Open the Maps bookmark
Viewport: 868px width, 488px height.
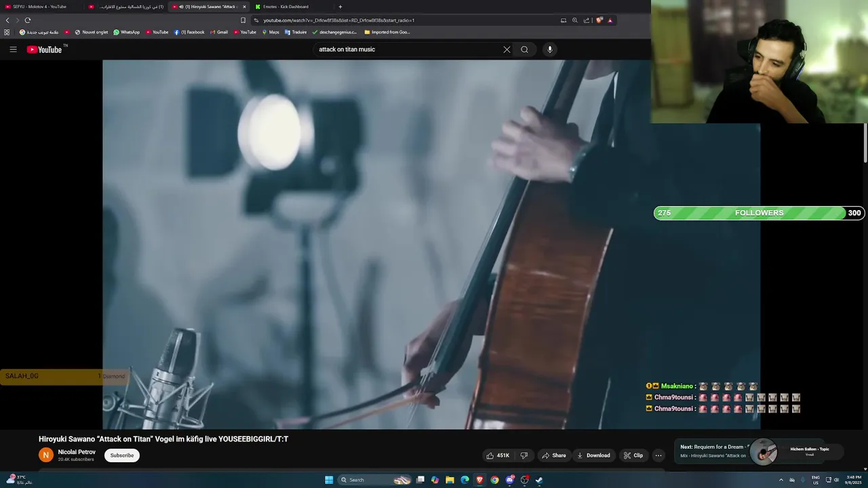(x=271, y=32)
